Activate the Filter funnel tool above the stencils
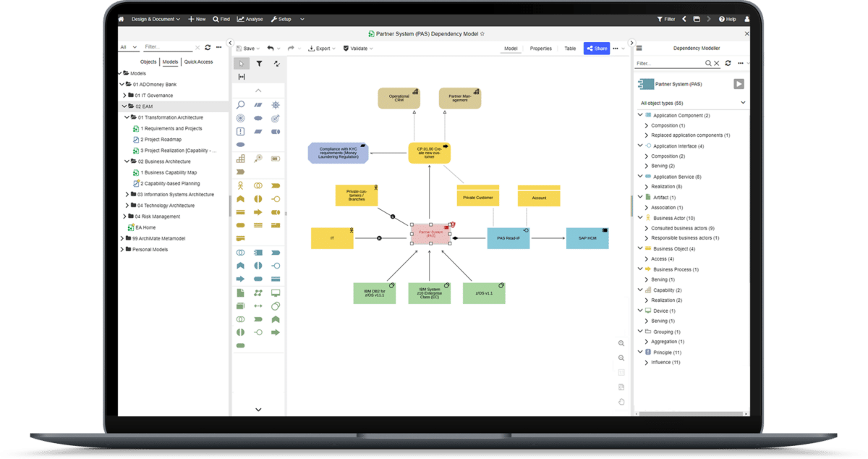 pos(260,63)
